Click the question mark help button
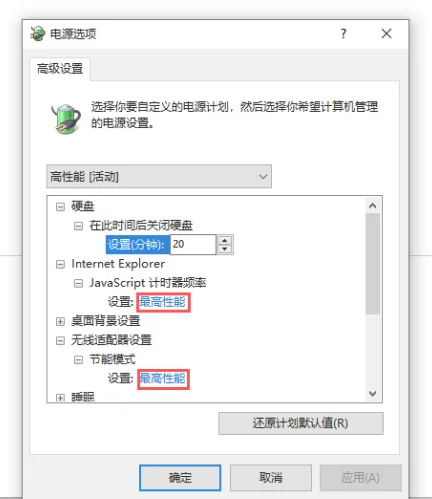Image resolution: width=432 pixels, height=499 pixels. [x=343, y=34]
